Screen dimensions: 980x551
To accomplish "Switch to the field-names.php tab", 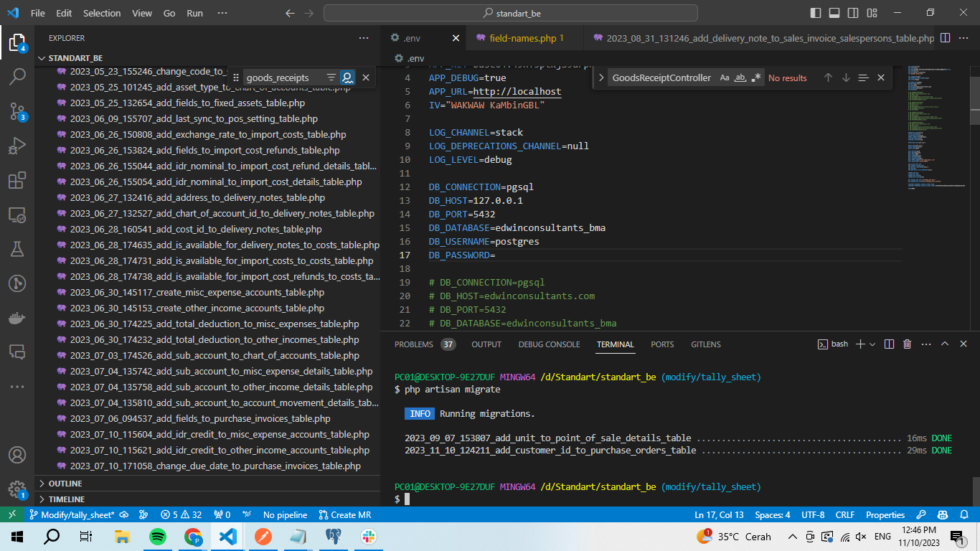I will [x=523, y=38].
